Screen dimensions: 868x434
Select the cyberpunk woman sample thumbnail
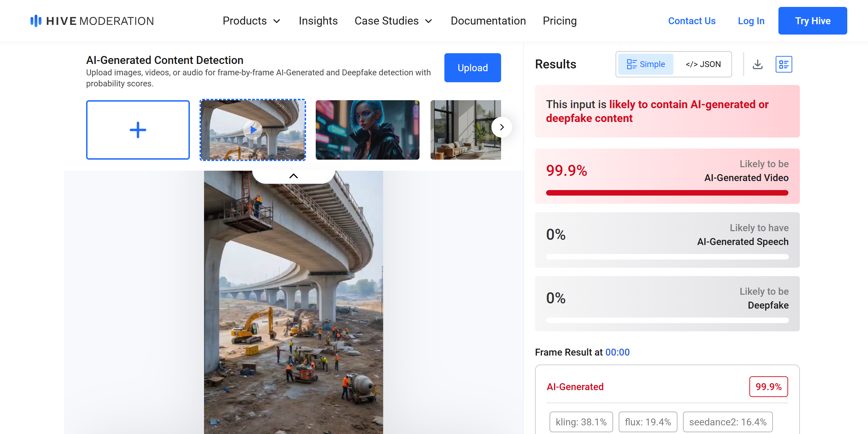(368, 130)
